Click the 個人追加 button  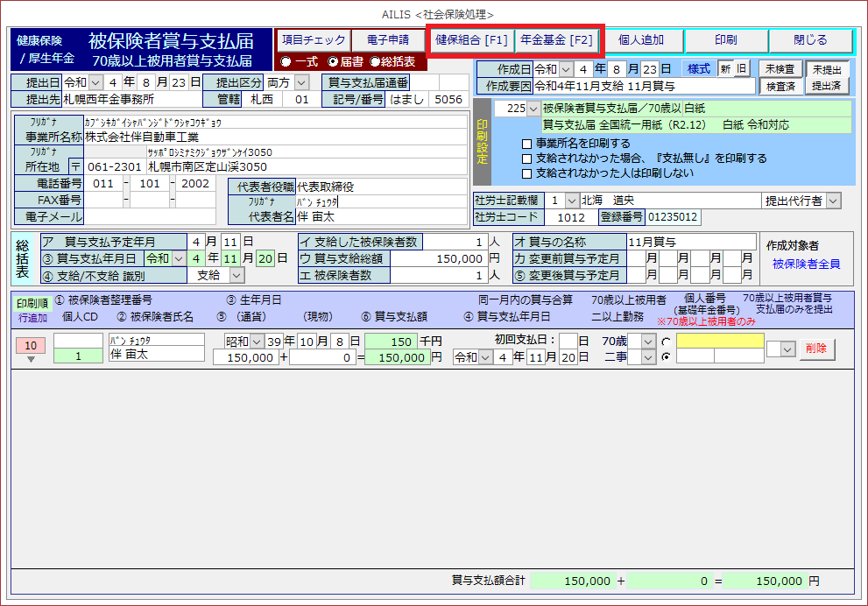640,40
